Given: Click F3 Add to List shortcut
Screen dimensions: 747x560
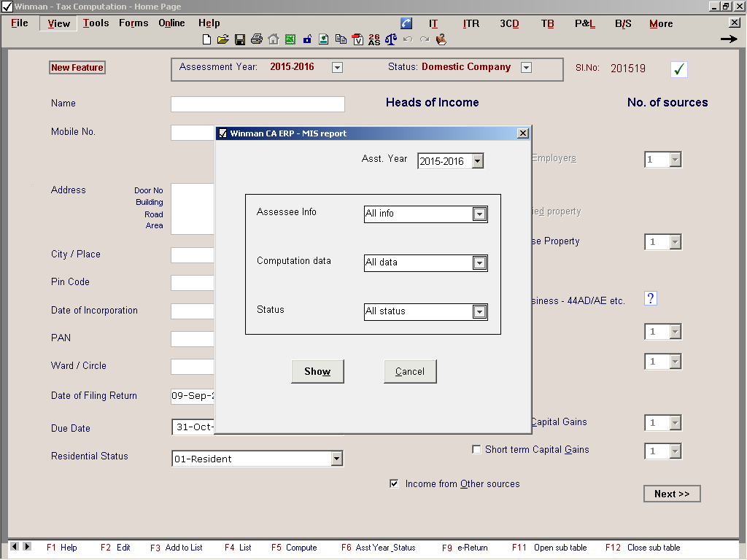Looking at the screenshot, I should click(x=177, y=548).
